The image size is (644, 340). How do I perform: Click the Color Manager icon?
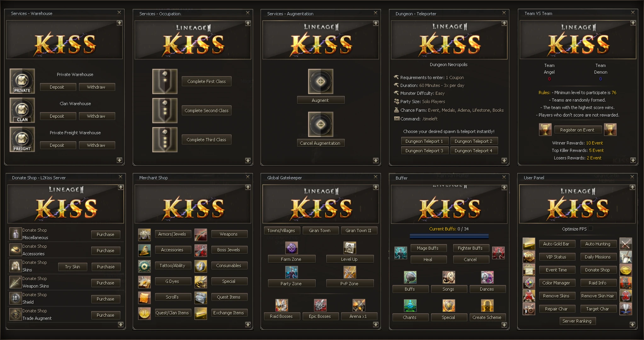[x=529, y=283]
